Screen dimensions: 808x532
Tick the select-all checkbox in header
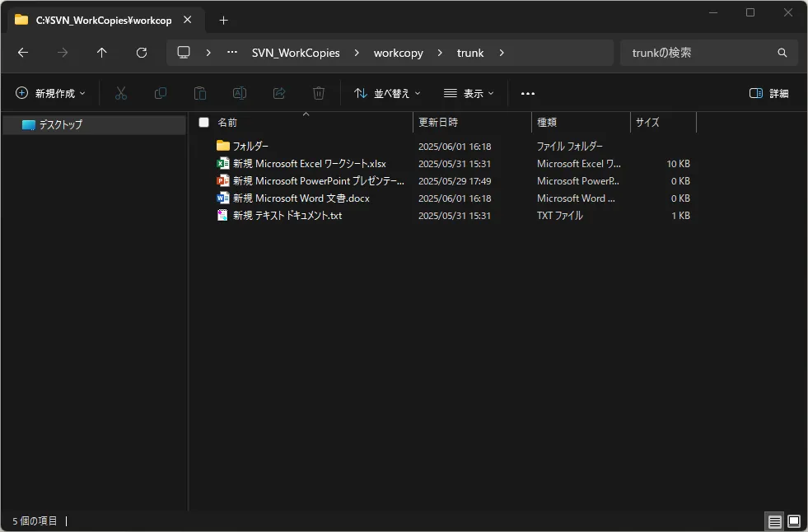click(x=204, y=123)
